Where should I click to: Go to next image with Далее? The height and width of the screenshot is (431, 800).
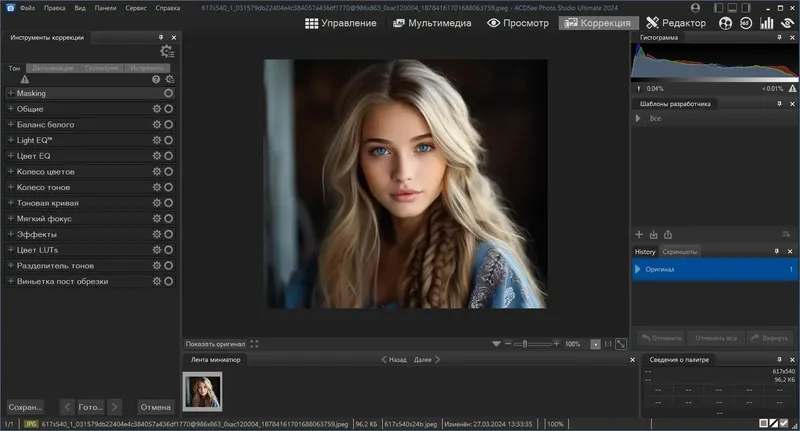427,360
